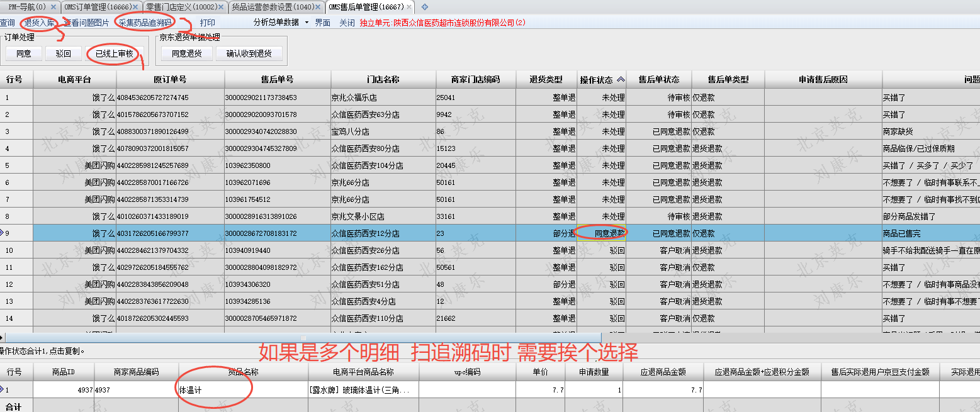
Task: Click 采集药品追溯码
Action: point(145,23)
